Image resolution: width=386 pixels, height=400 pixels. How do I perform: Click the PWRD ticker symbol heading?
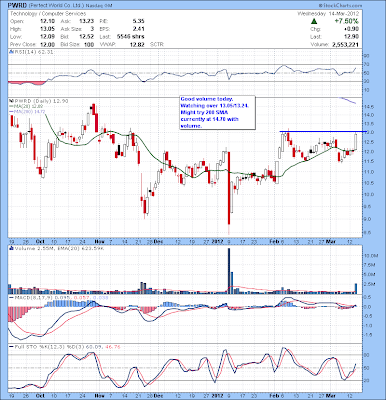tap(17, 6)
